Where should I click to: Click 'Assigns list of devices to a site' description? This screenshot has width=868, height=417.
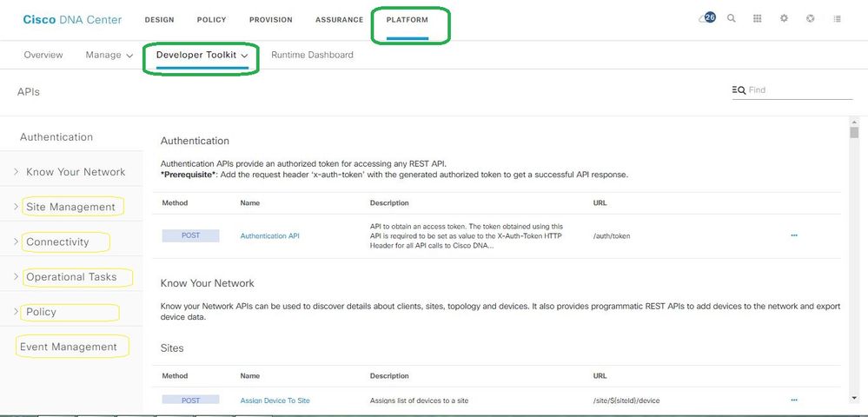(x=419, y=400)
